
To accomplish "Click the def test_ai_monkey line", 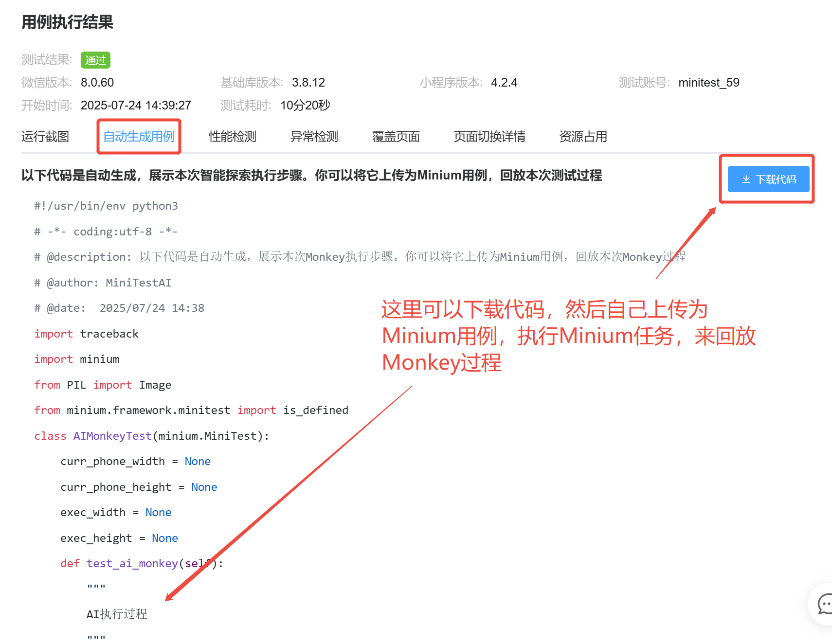I will click(142, 564).
